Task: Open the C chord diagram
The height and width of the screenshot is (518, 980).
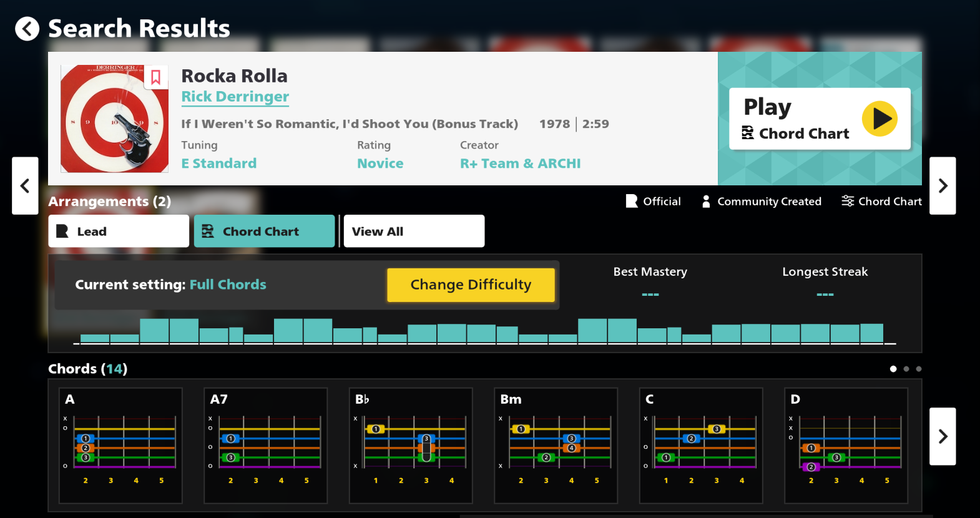Action: [701, 446]
